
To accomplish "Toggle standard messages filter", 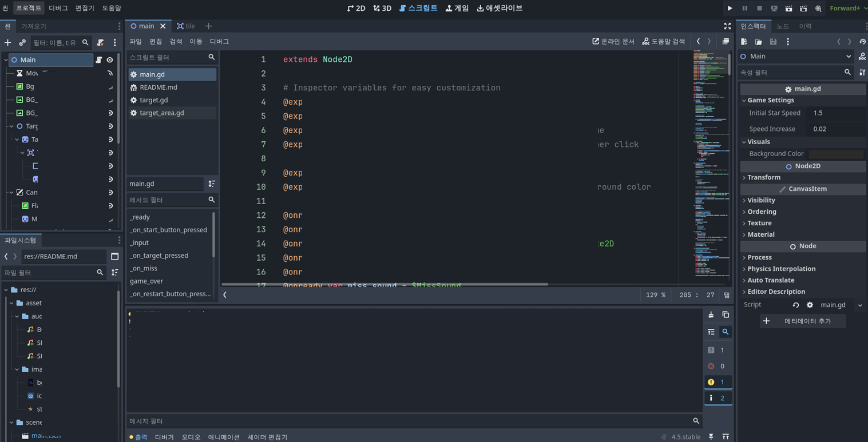I will 718,350.
